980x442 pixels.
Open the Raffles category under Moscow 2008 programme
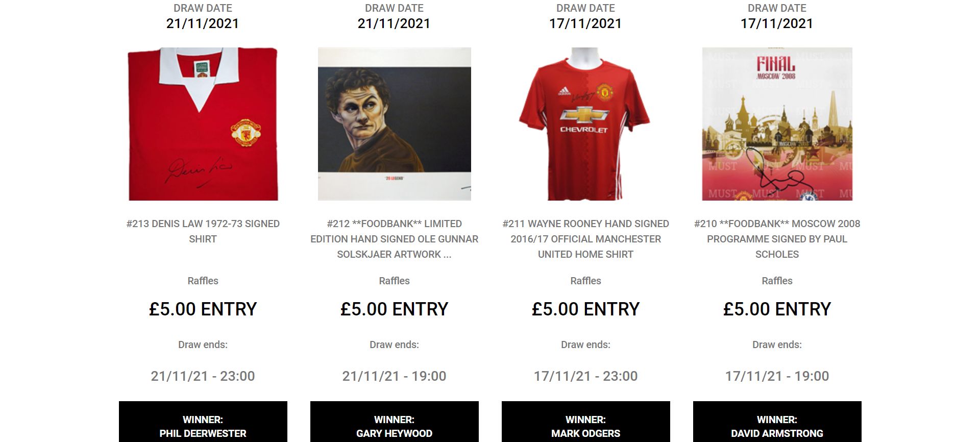coord(777,281)
